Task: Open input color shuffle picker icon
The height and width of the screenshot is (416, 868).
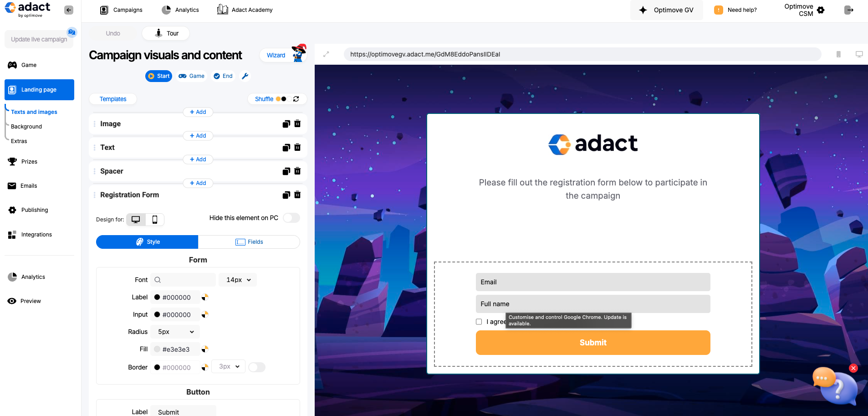Action: pyautogui.click(x=205, y=314)
